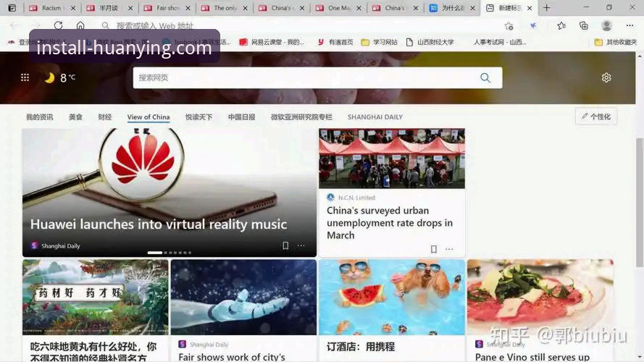Open the collections icon
This screenshot has height=362, width=644.
click(584, 26)
